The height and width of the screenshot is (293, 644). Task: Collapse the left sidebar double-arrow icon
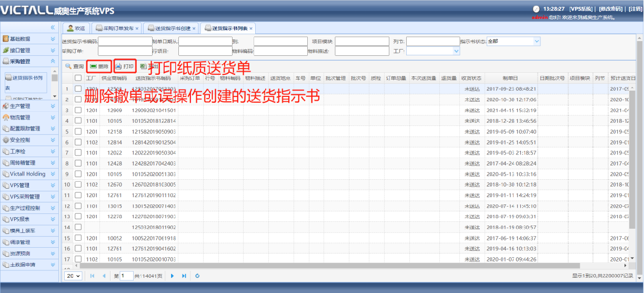(x=53, y=27)
